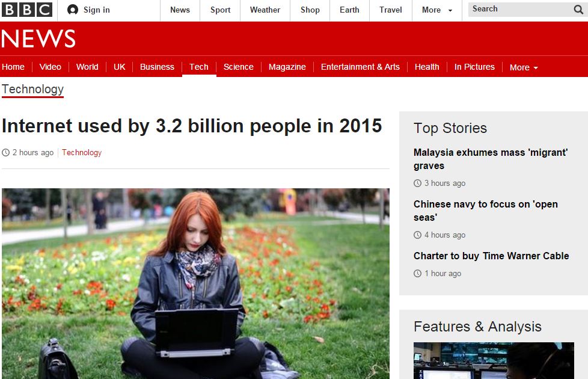Read Chinese navy 'open seas' story
588x379 pixels.
486,211
